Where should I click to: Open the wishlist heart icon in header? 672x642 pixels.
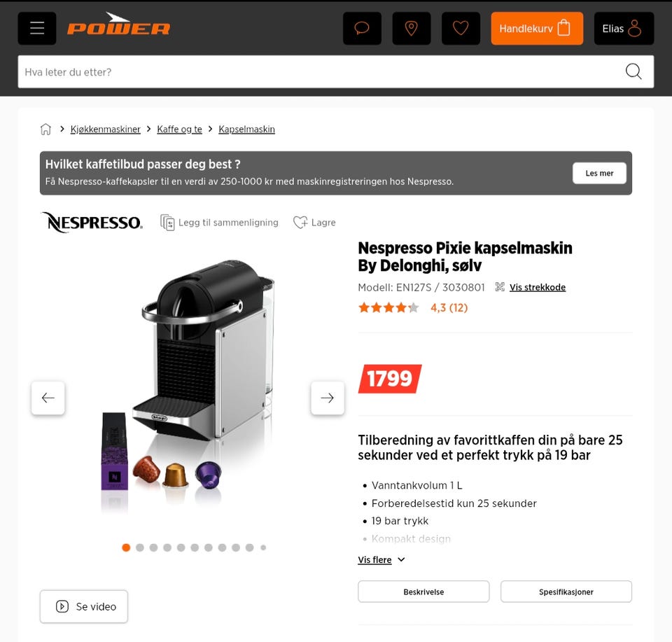[x=461, y=28]
